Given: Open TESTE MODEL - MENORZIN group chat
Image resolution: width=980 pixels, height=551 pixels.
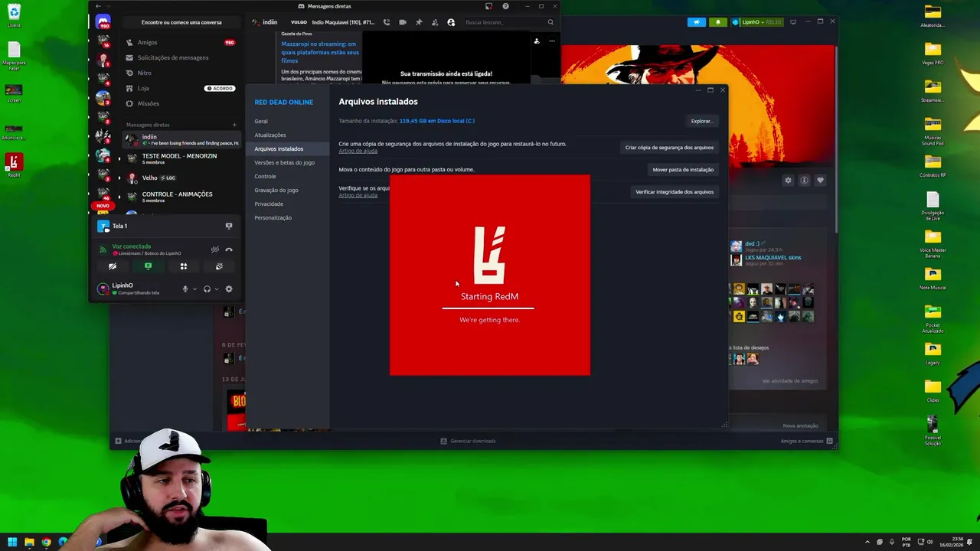Looking at the screenshot, I should pos(181,158).
